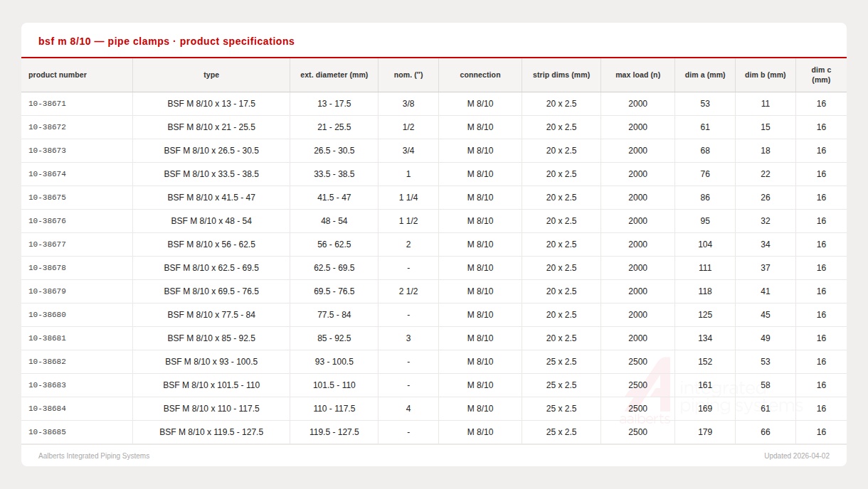This screenshot has height=489, width=868.
Task: Click the "Updated 2026-04-02" footer text
Action: pyautogui.click(x=796, y=456)
